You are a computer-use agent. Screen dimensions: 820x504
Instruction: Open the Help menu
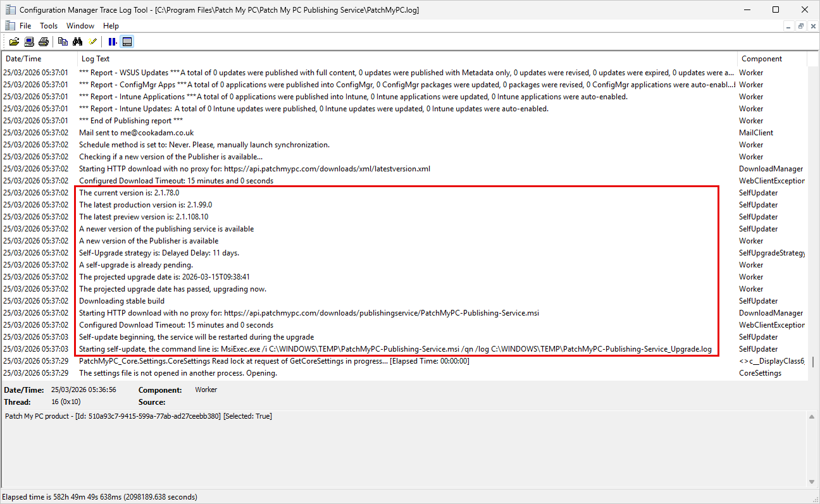coord(111,26)
